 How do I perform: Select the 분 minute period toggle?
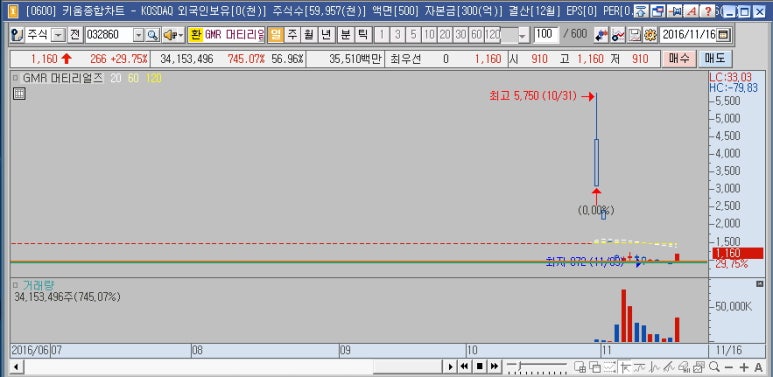(346, 35)
